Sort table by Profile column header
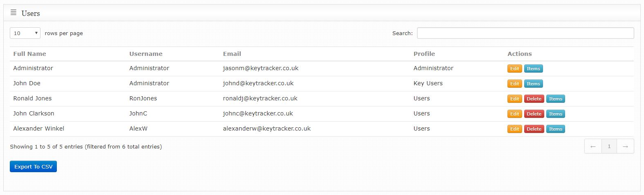 (x=424, y=54)
